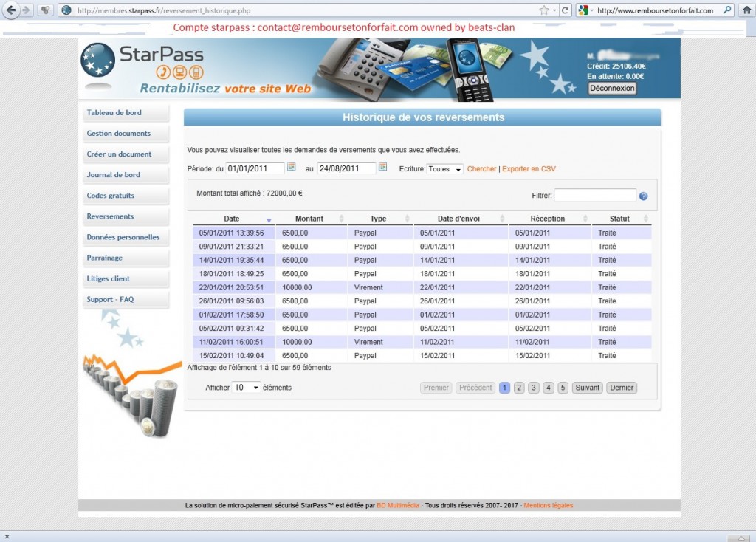Bookmark page with the star icon
The width and height of the screenshot is (756, 542).
click(x=544, y=10)
